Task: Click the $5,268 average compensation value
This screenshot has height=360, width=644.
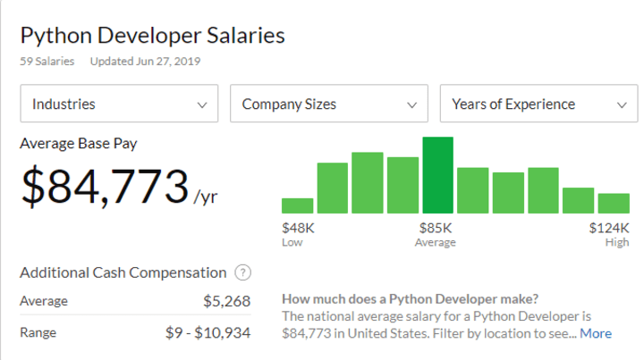Action: pos(226,301)
